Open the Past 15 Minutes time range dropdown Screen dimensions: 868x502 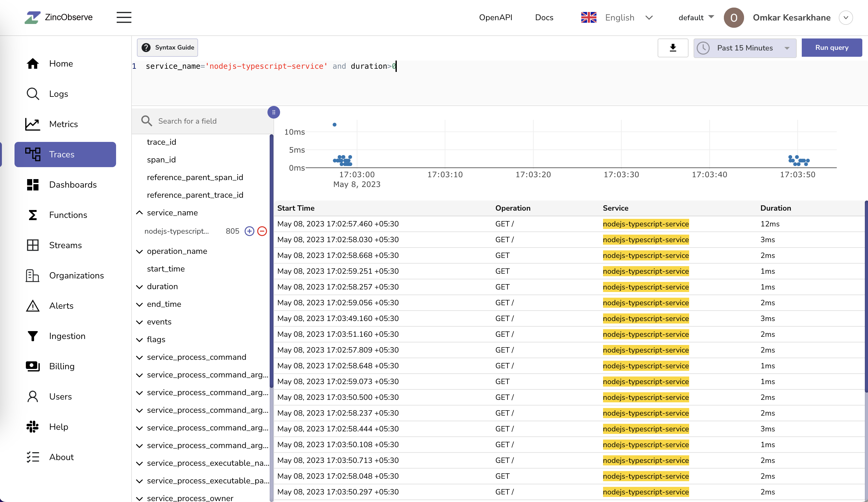745,48
